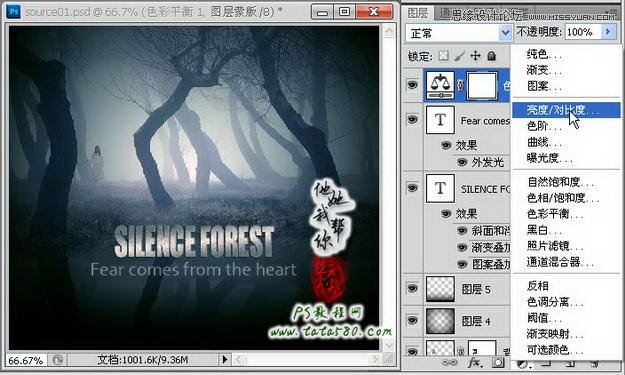Choose 阈值 from adjustment menu
The image size is (625, 375).
click(x=566, y=318)
